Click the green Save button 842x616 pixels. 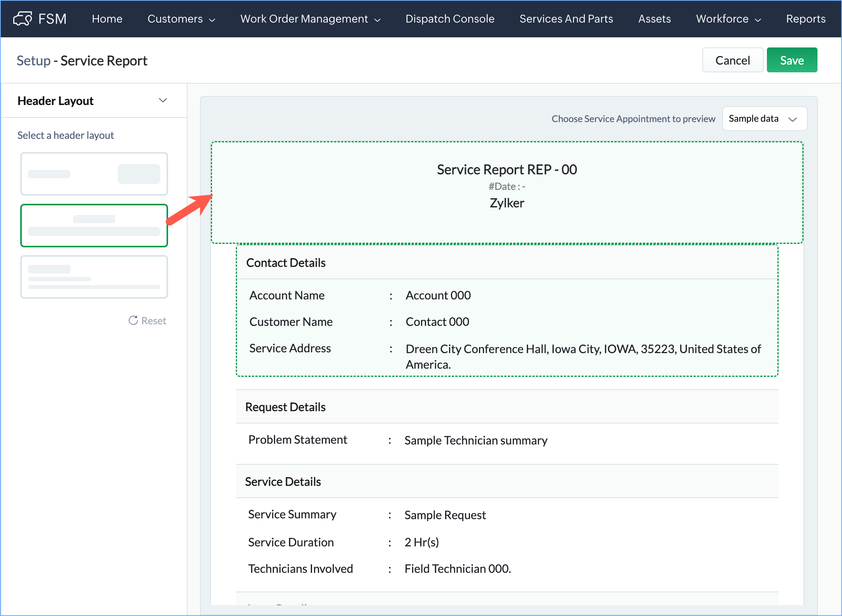[x=791, y=60]
